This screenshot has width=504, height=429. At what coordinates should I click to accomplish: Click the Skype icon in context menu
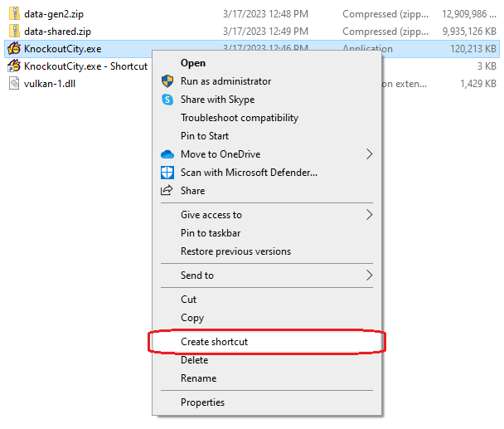click(x=167, y=100)
